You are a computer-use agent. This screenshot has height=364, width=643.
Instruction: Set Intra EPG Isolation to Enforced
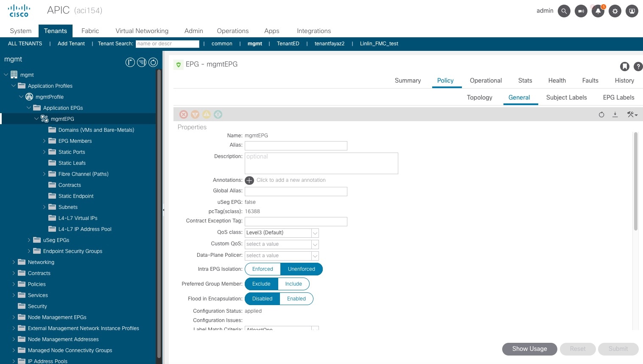(263, 269)
